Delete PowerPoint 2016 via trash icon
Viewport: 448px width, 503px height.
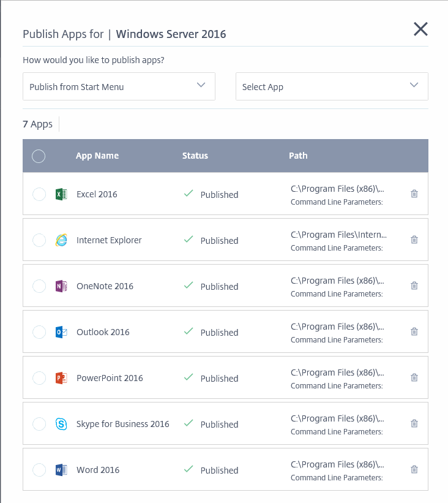coord(414,377)
